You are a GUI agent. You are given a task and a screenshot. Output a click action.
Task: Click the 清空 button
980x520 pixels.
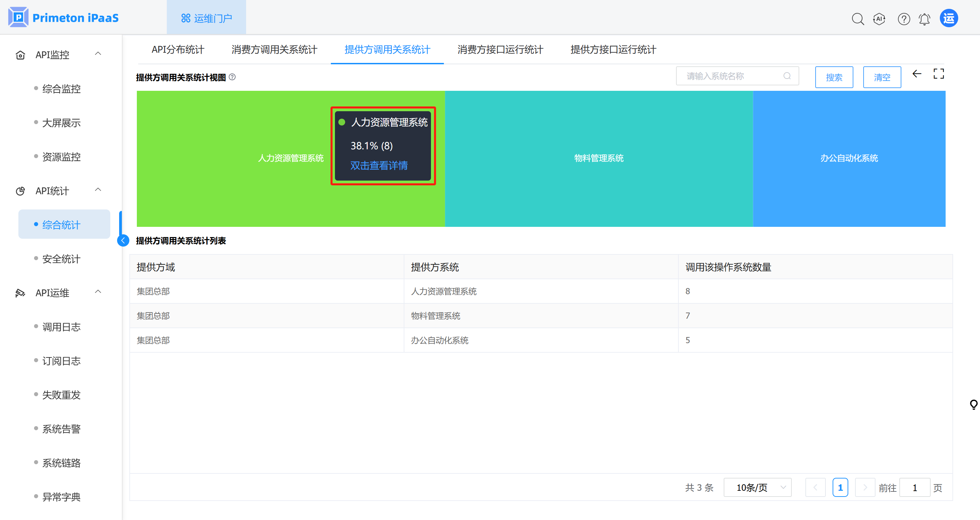882,77
